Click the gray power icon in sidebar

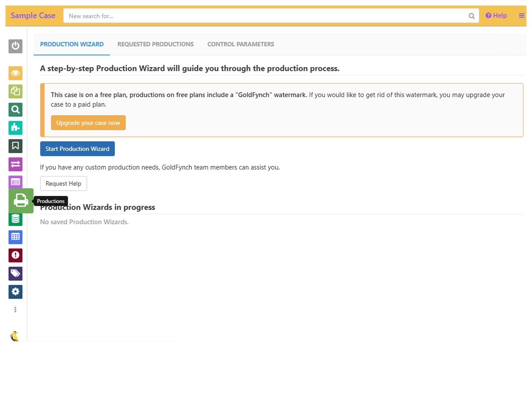pyautogui.click(x=16, y=46)
